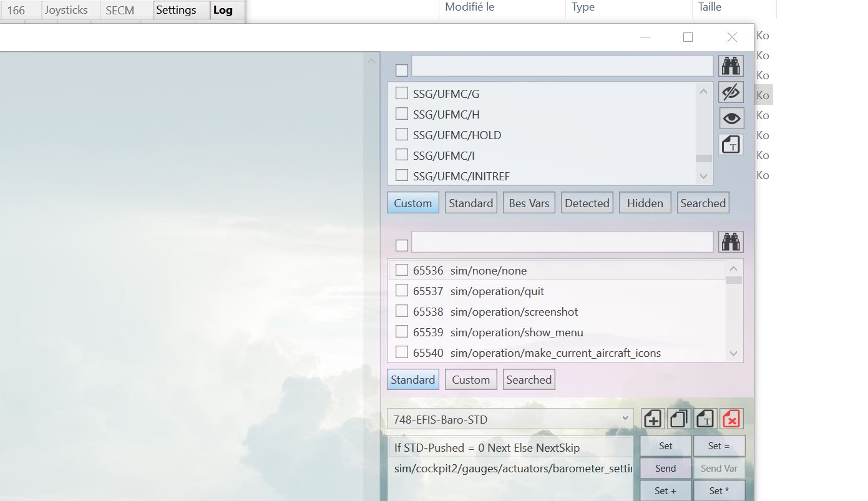This screenshot has height=501, width=868.
Task: Click the top search input field
Action: point(562,66)
